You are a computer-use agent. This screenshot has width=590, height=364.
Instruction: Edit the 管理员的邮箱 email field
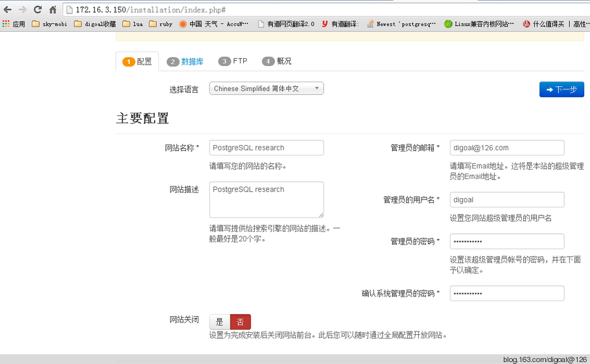click(507, 148)
